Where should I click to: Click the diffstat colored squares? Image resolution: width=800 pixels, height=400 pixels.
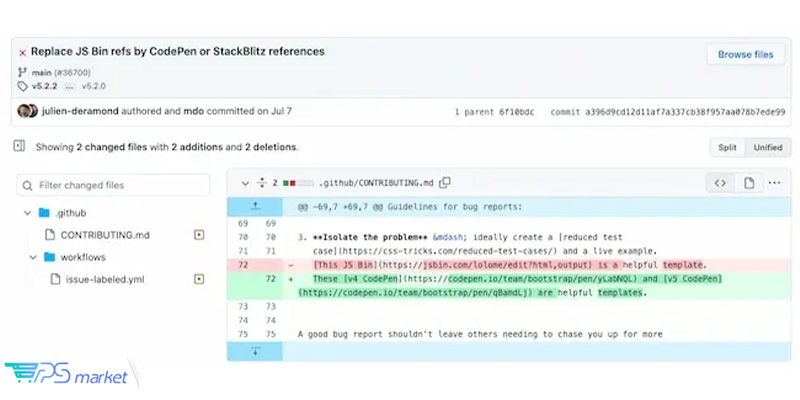[x=298, y=183]
